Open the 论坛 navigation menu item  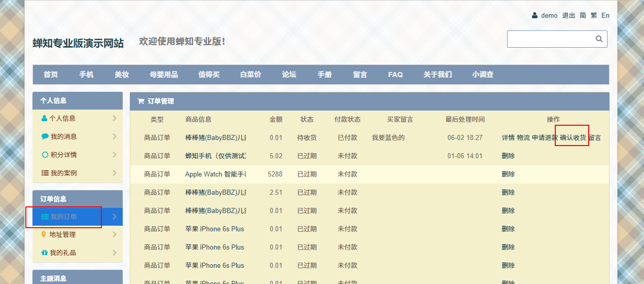[x=289, y=75]
